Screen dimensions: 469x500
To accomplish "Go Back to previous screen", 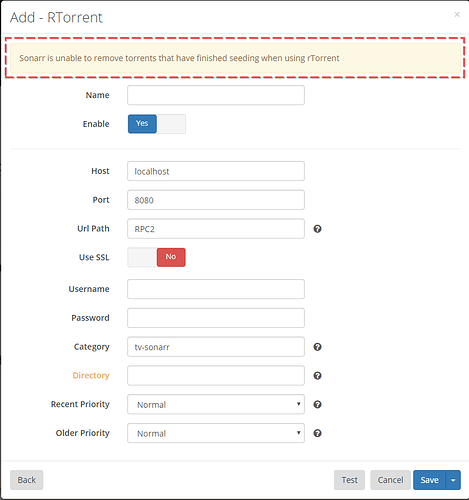I will 27,480.
